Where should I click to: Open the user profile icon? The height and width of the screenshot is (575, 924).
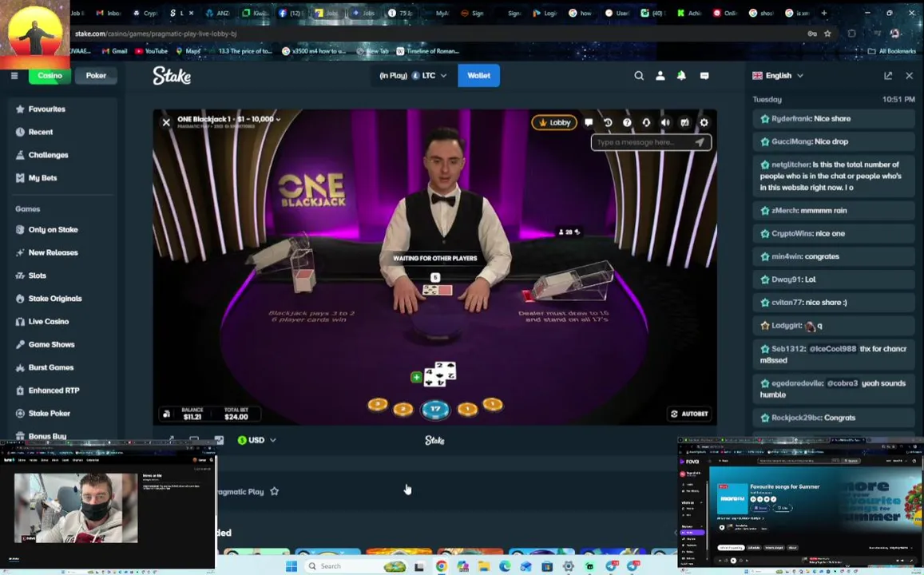660,75
